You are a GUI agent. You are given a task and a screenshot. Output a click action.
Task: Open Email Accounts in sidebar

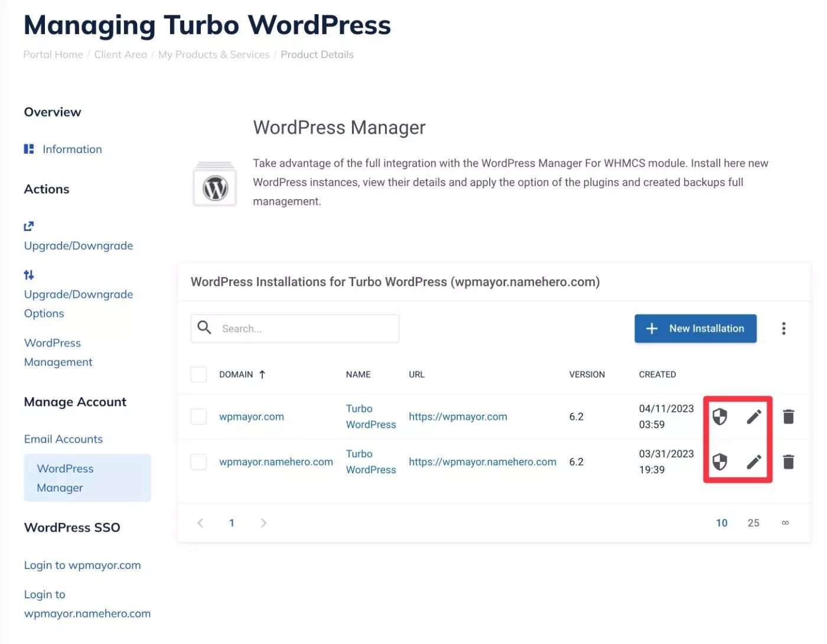(63, 439)
